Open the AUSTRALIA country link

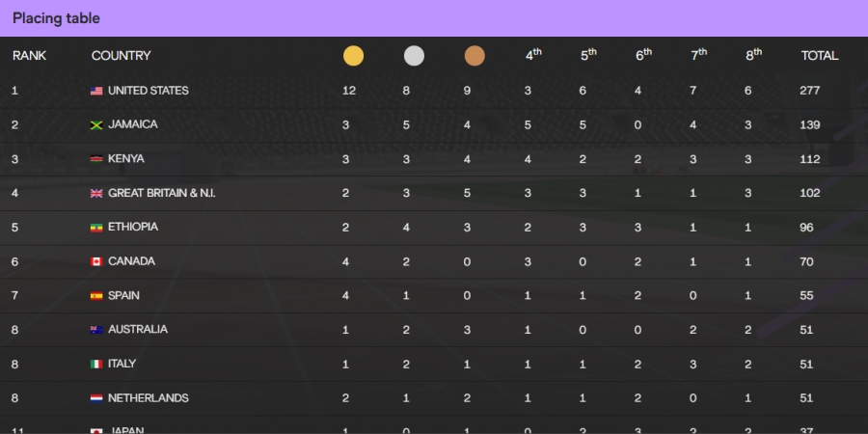(x=138, y=330)
